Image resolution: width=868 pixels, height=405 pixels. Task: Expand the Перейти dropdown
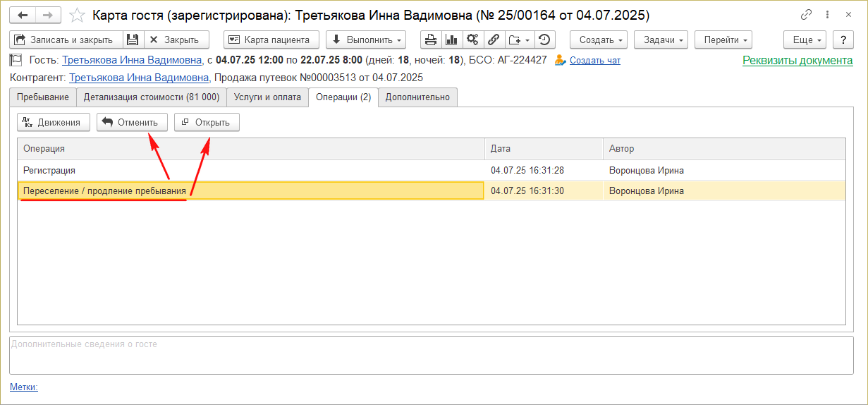point(723,40)
